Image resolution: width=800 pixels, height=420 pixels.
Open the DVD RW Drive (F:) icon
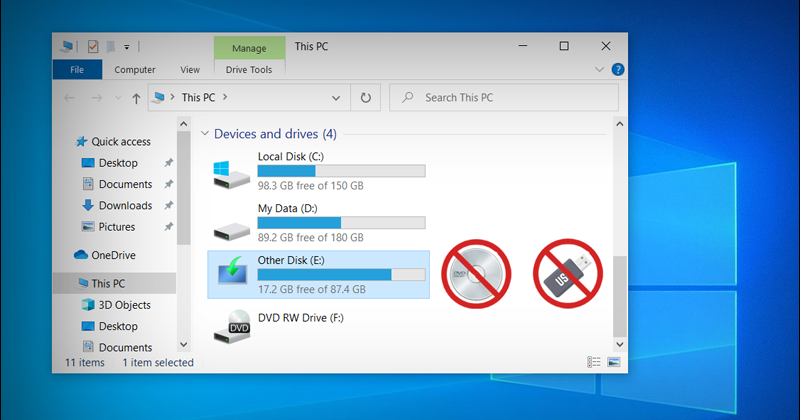click(x=232, y=327)
